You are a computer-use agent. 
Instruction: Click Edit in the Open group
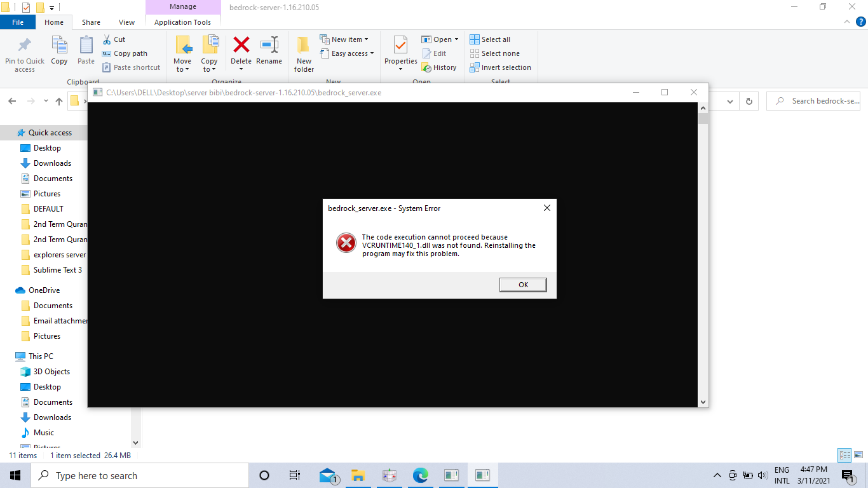[x=433, y=53]
